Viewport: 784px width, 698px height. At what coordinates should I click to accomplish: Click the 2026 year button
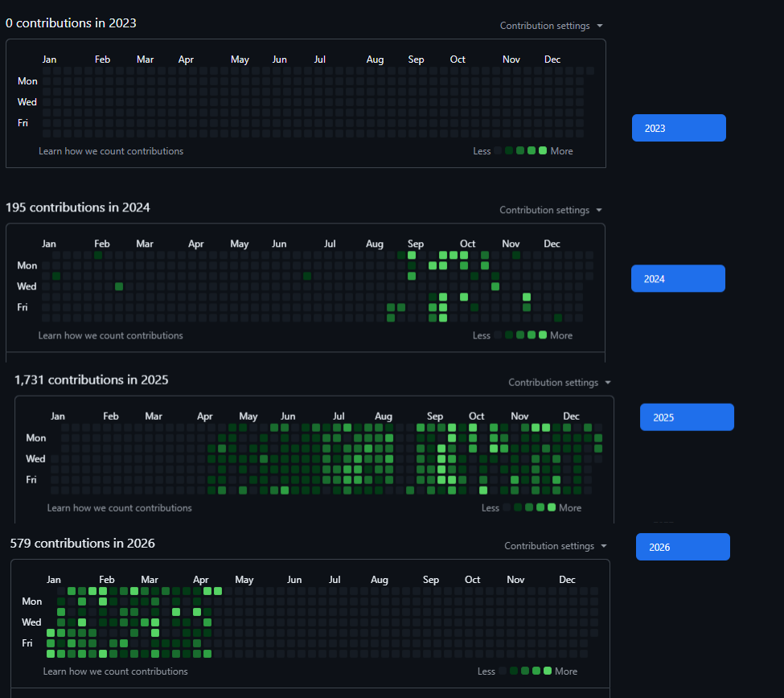point(683,547)
